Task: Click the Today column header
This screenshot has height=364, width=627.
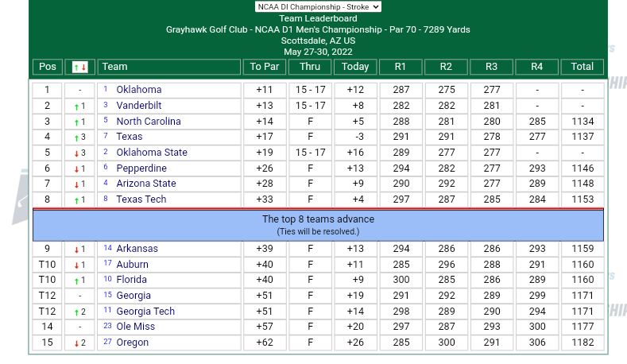Action: 354,68
